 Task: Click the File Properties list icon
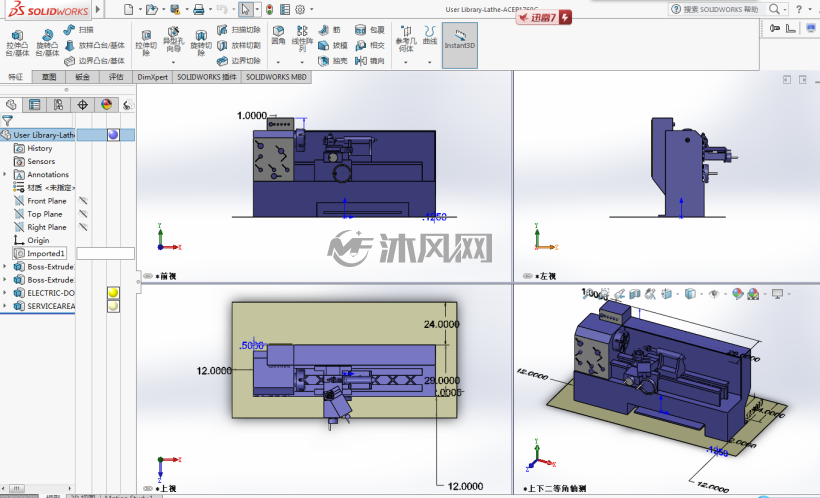coord(285,9)
